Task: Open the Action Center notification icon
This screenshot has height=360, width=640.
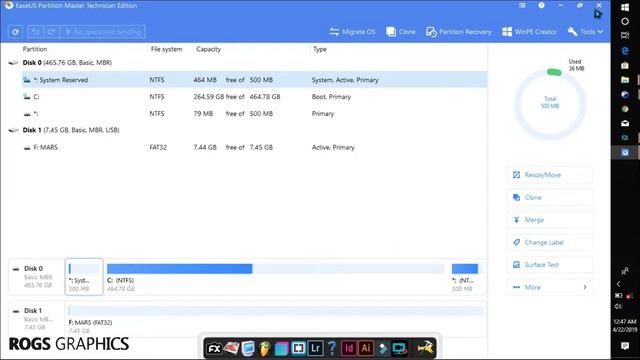Action: pyautogui.click(x=625, y=346)
